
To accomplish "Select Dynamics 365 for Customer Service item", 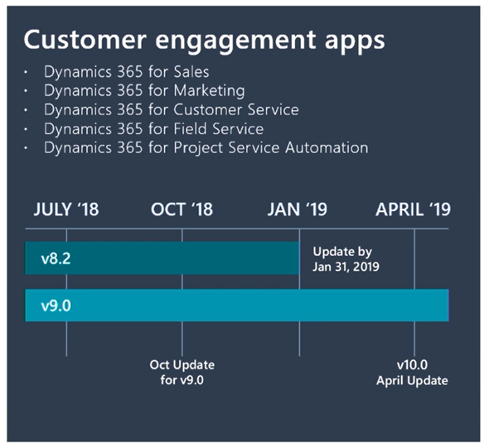I will pyautogui.click(x=172, y=109).
